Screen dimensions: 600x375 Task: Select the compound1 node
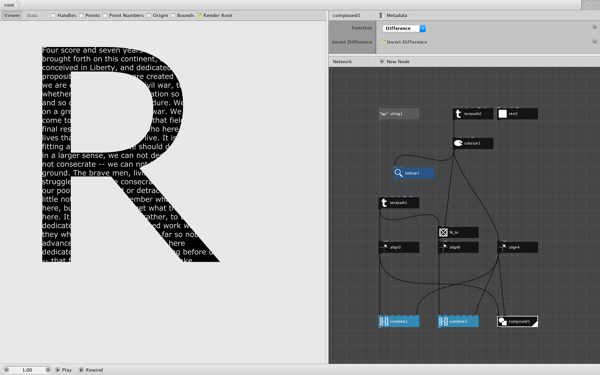pos(517,321)
